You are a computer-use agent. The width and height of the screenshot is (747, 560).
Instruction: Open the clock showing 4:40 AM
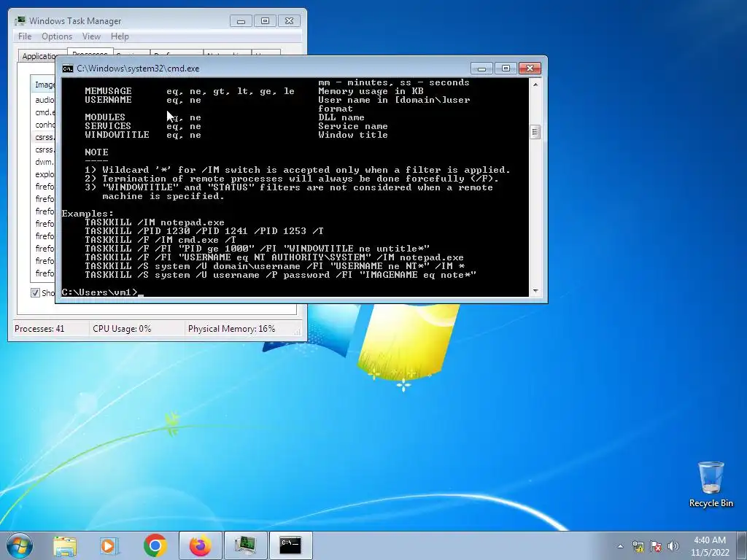coord(710,546)
